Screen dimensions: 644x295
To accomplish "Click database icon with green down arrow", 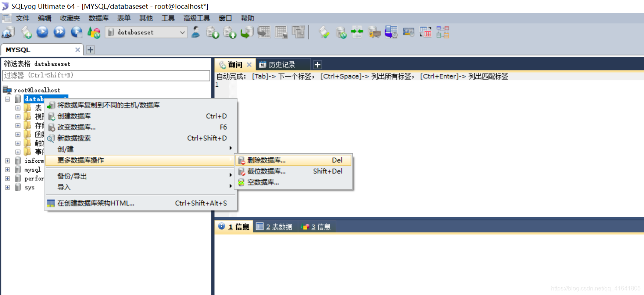I will [212, 32].
